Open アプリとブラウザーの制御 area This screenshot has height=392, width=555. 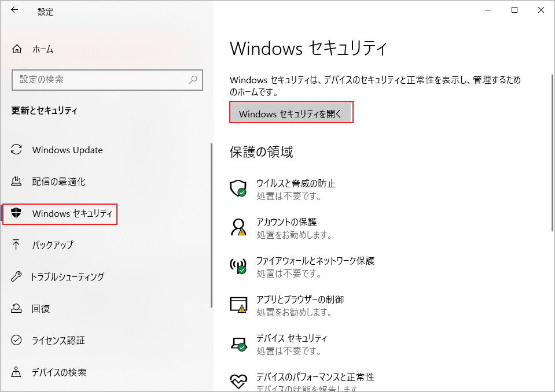[300, 299]
